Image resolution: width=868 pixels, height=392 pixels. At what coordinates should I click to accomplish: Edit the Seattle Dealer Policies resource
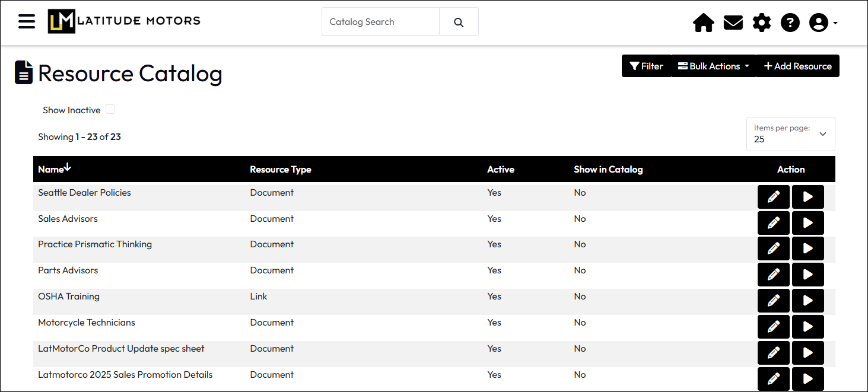click(x=774, y=197)
